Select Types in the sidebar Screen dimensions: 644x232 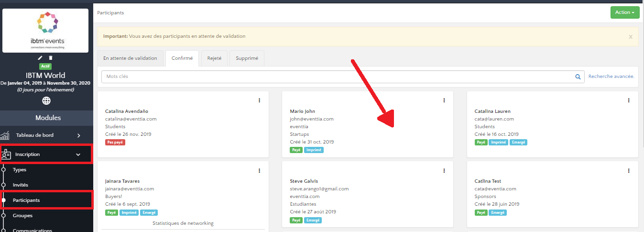coord(20,170)
